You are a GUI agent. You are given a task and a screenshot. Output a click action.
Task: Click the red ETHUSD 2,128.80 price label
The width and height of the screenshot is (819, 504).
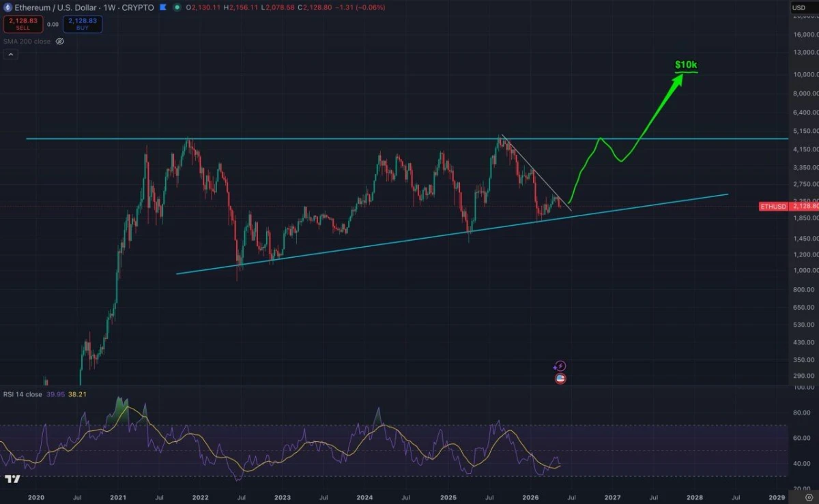click(x=788, y=207)
